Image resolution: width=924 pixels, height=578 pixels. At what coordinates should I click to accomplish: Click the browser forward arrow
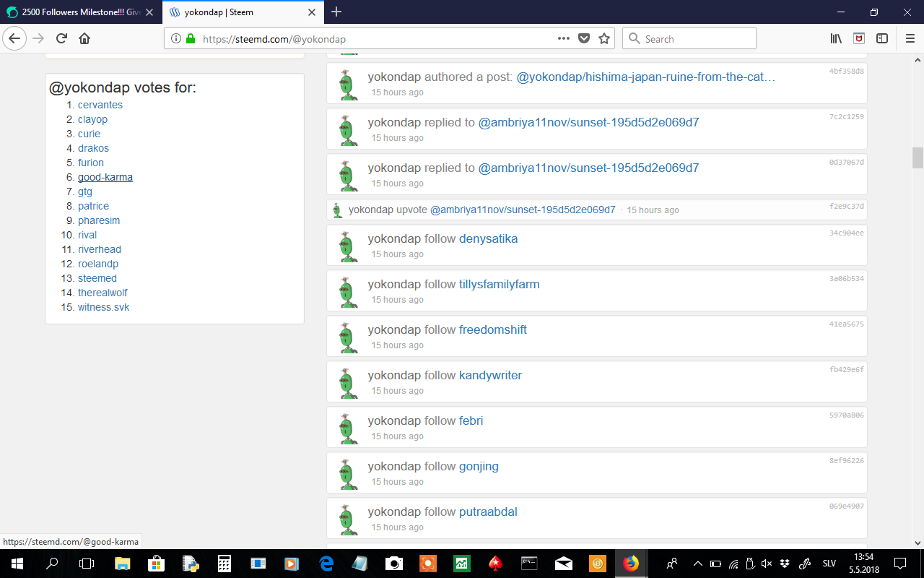pos(38,38)
